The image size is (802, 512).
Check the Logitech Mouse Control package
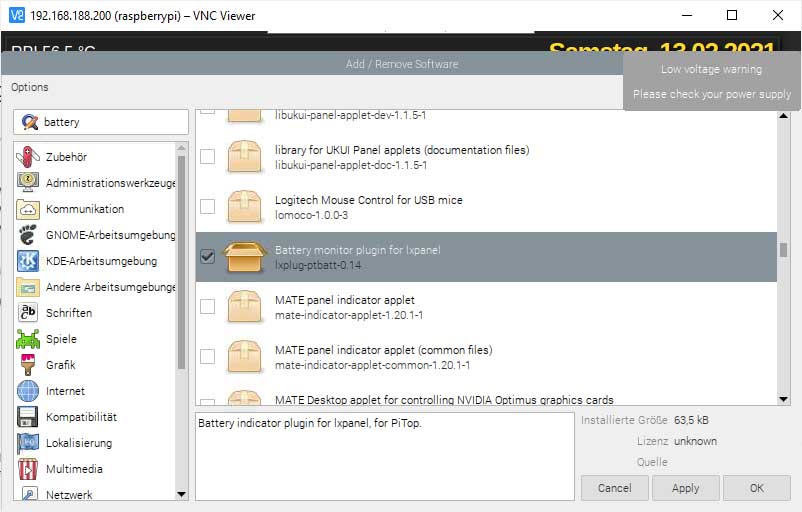[207, 207]
